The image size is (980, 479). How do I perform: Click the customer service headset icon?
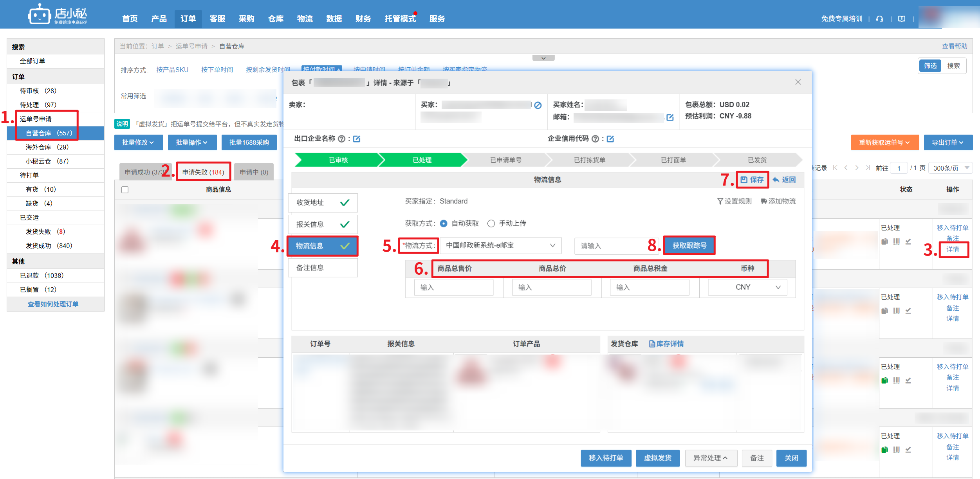pyautogui.click(x=879, y=19)
